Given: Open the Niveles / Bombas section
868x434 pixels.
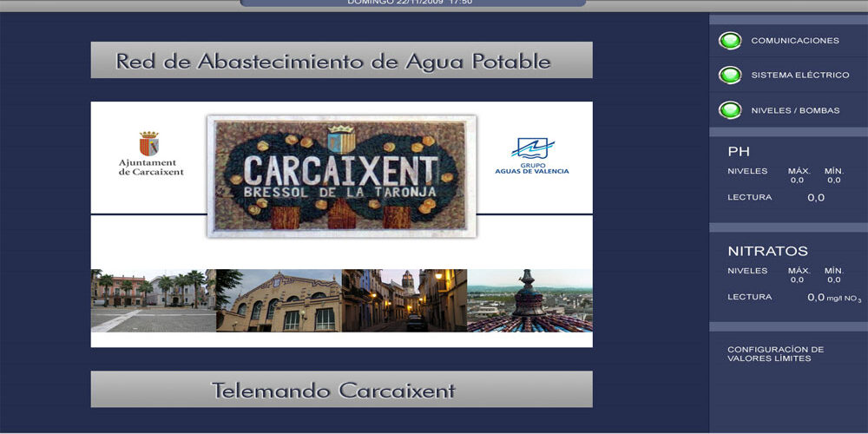Looking at the screenshot, I should 794,110.
